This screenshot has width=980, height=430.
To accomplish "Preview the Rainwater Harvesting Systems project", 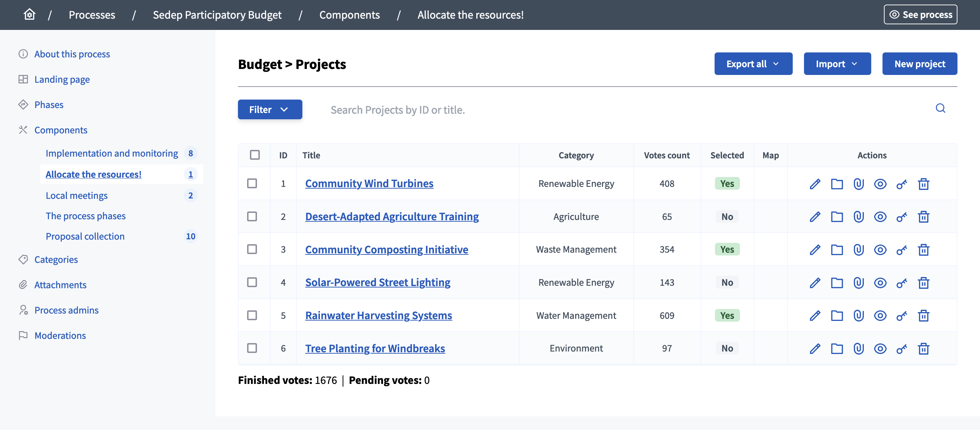I will (x=880, y=315).
